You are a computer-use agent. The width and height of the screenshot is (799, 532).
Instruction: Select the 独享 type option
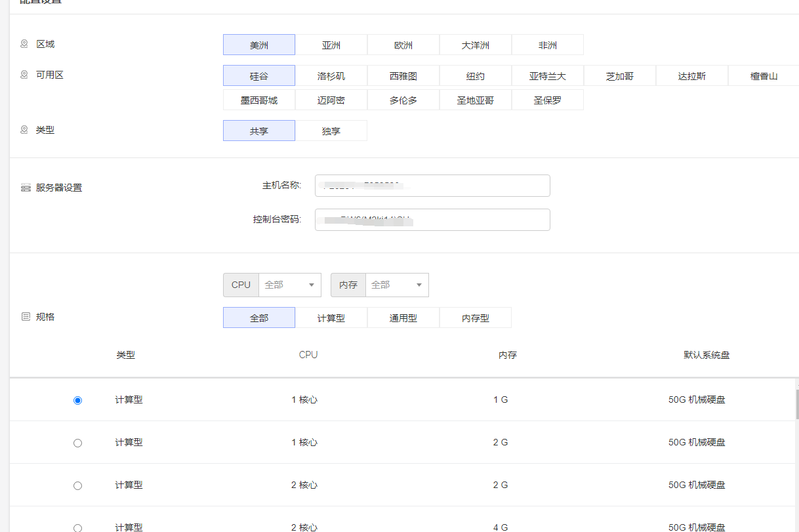pyautogui.click(x=331, y=131)
